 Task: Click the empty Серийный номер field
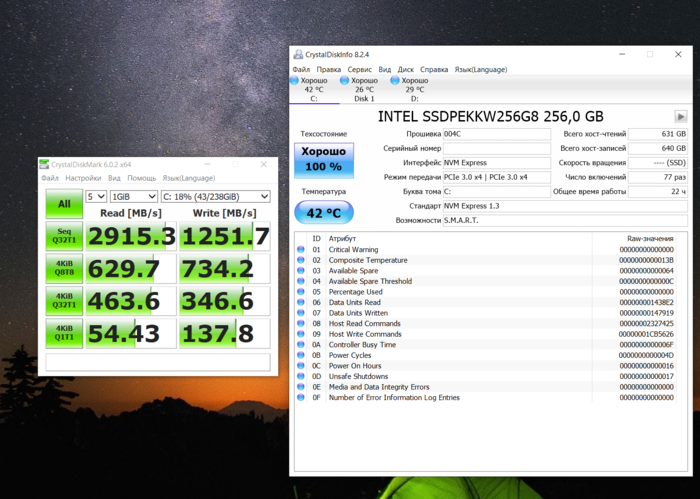(496, 148)
